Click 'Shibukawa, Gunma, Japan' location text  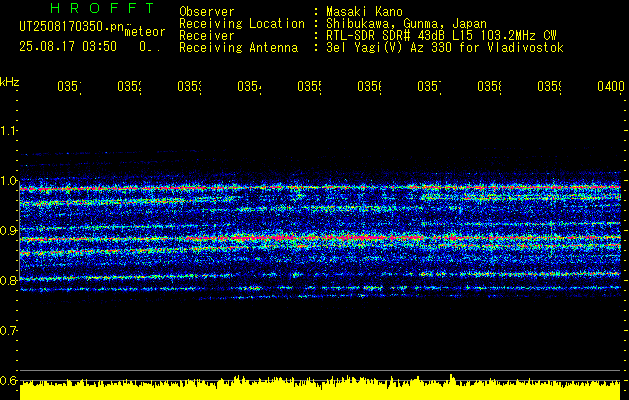click(x=406, y=24)
